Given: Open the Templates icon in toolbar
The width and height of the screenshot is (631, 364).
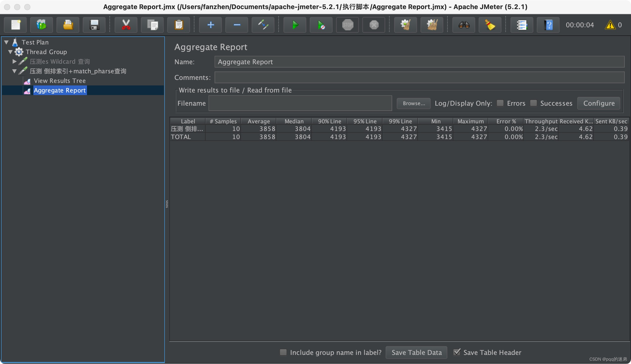Looking at the screenshot, I should [42, 25].
